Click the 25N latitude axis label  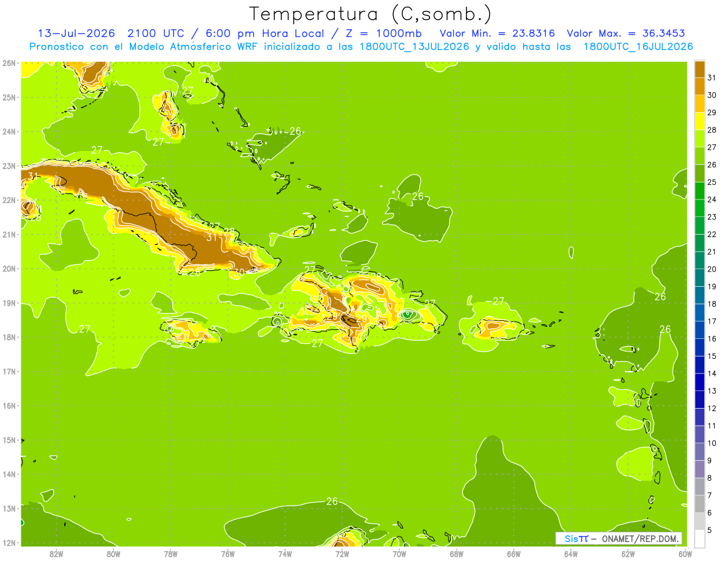[8, 97]
